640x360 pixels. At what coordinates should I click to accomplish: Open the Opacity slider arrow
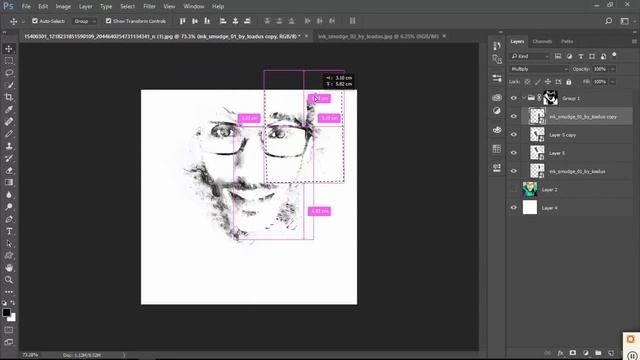(612, 69)
